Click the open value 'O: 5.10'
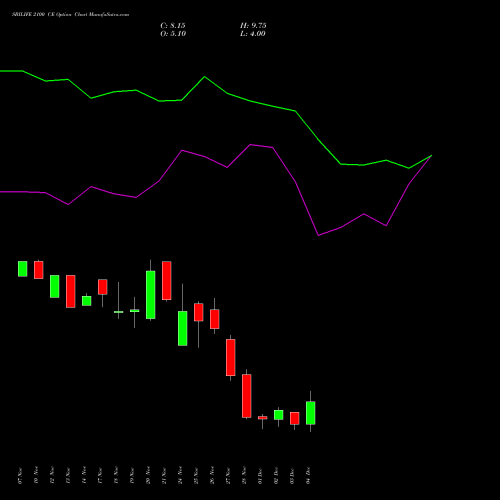 click(173, 34)
